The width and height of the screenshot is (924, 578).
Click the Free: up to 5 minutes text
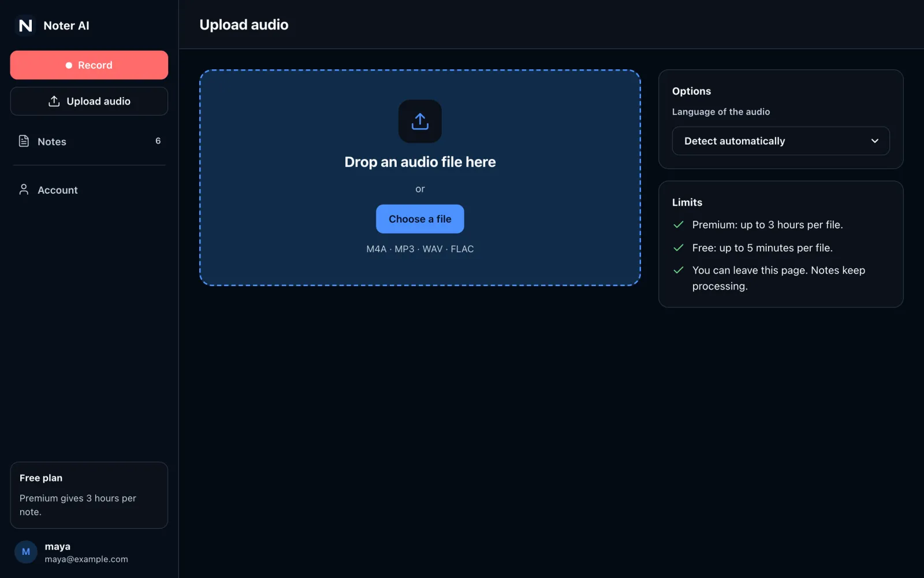pyautogui.click(x=762, y=248)
